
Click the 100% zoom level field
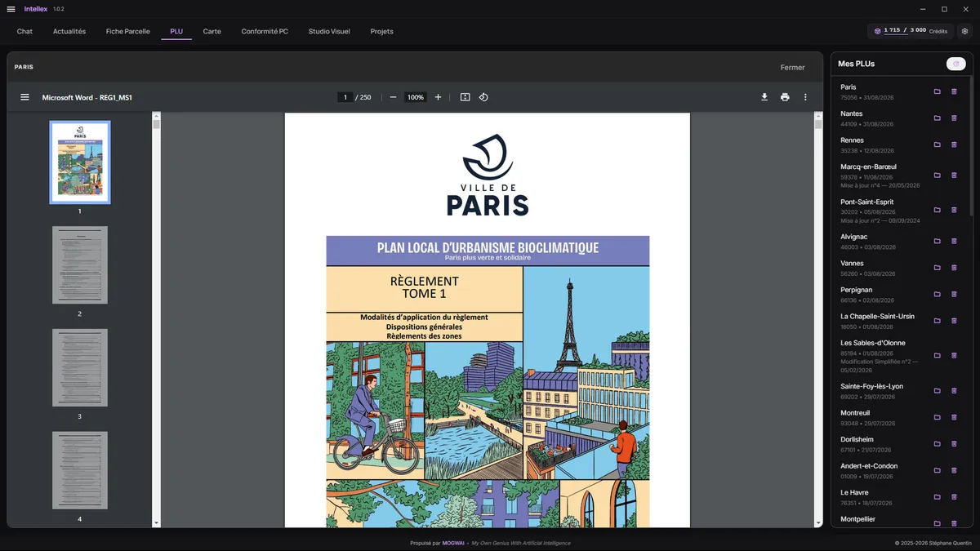point(416,97)
